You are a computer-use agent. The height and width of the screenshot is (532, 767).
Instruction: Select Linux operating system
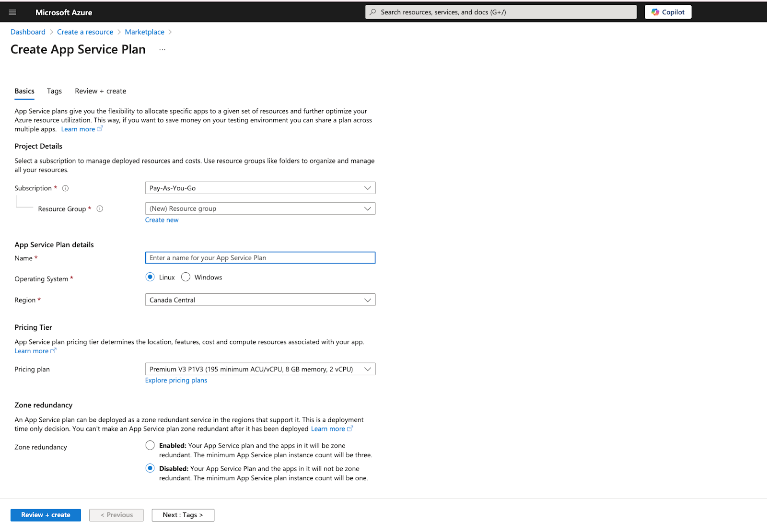(x=150, y=277)
